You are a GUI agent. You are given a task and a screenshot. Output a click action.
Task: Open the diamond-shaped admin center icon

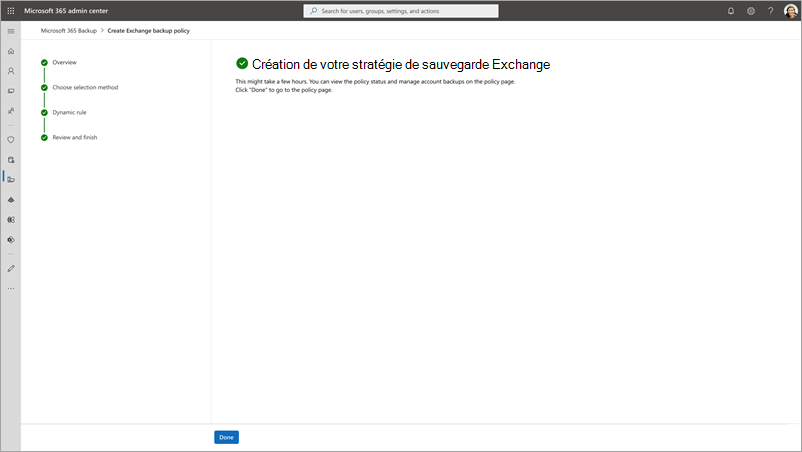[11, 200]
